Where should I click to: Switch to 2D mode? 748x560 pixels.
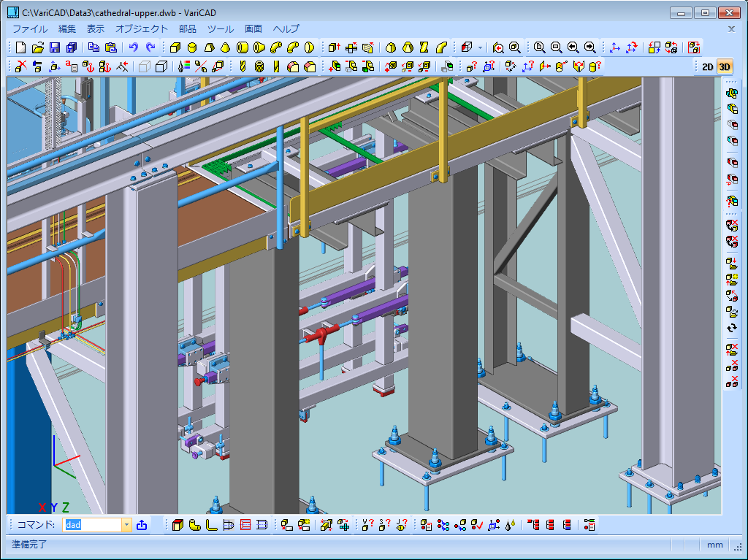(707, 66)
